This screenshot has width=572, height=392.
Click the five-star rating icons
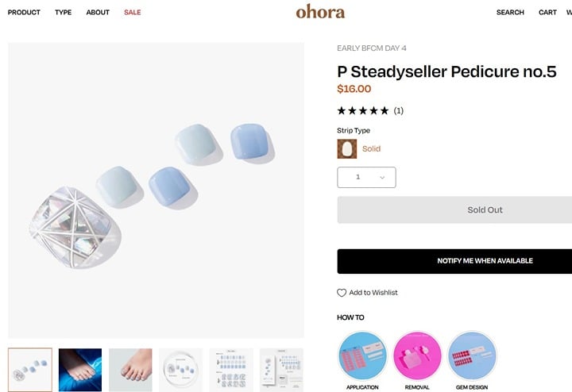363,110
